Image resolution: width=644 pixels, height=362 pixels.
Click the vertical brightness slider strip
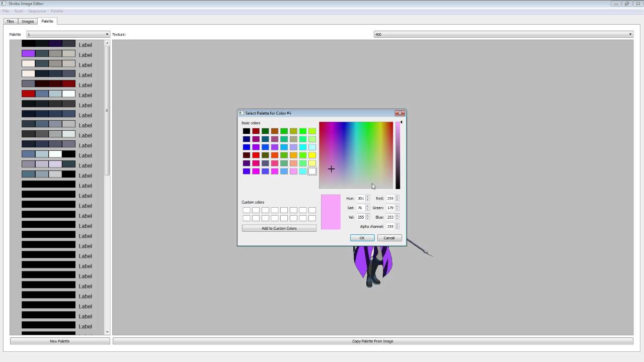point(397,155)
